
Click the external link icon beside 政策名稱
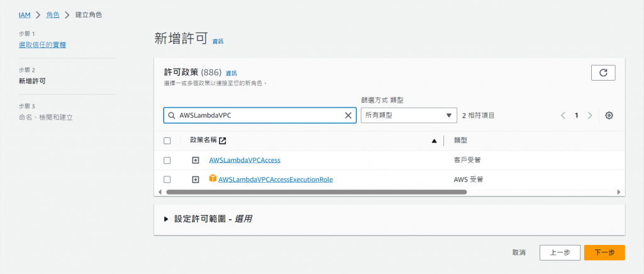click(x=222, y=140)
